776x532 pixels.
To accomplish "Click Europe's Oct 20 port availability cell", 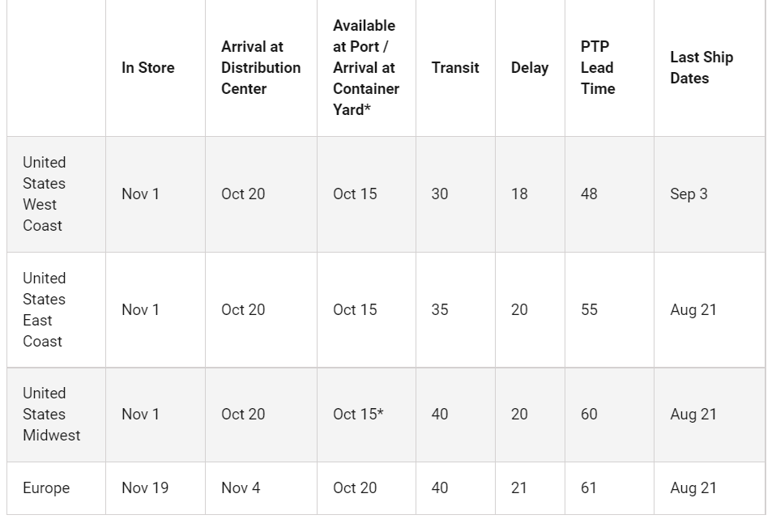I will (355, 488).
